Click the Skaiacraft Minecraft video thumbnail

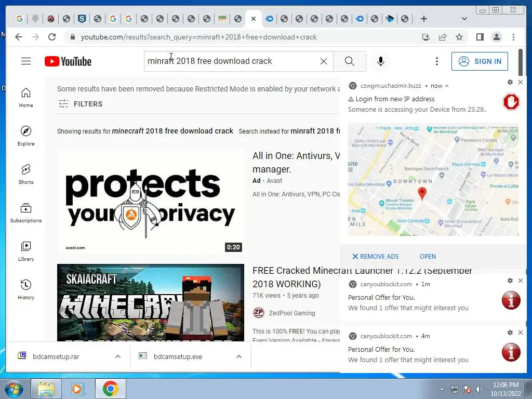(x=151, y=303)
